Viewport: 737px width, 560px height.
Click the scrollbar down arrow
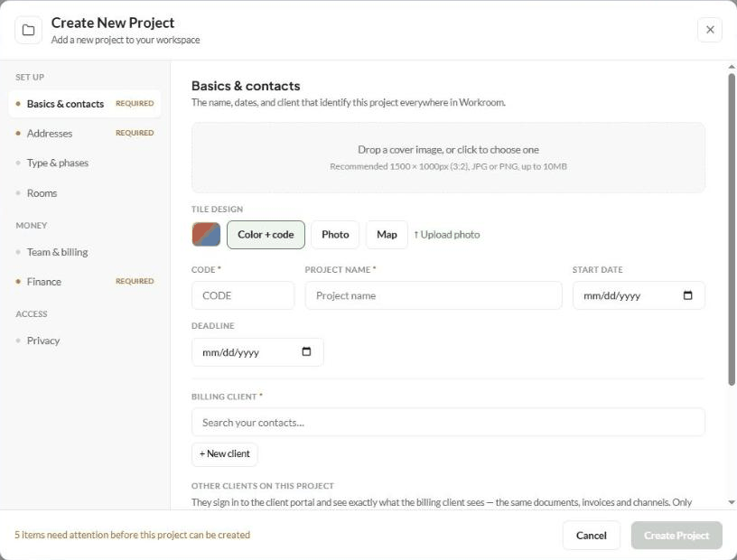pos(732,502)
